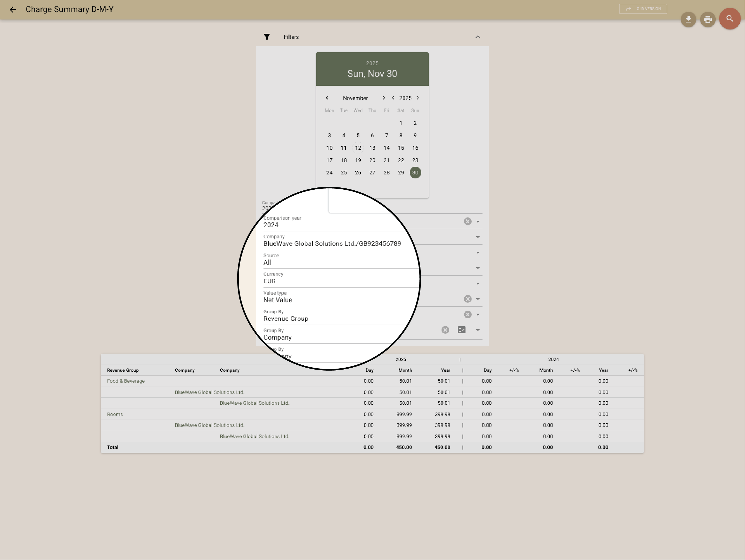
Task: Switch to the previous month in calendar
Action: click(x=327, y=98)
